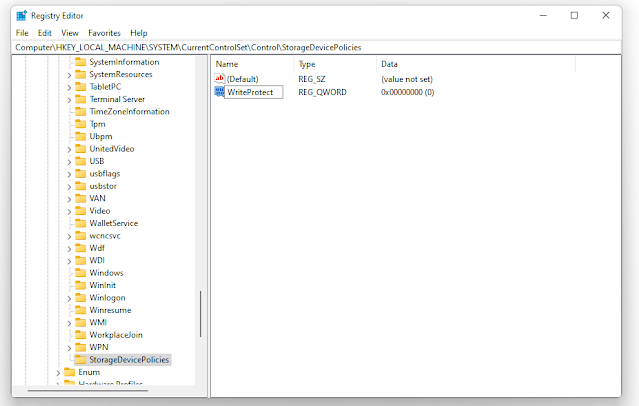Expand the WPN key
The height and width of the screenshot is (406, 639).
pos(69,348)
